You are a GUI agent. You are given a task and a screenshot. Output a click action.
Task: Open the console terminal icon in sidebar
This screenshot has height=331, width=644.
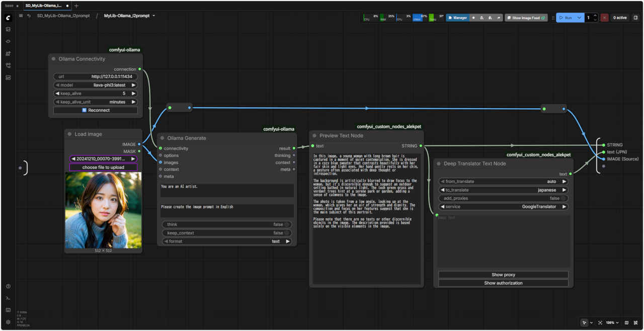coord(8,298)
